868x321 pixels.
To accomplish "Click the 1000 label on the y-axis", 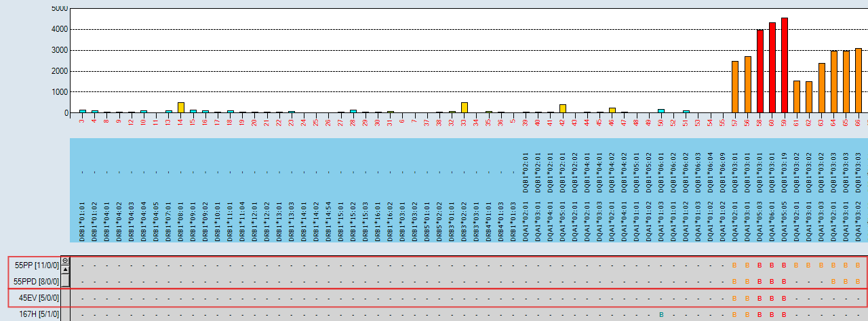I will pos(59,91).
